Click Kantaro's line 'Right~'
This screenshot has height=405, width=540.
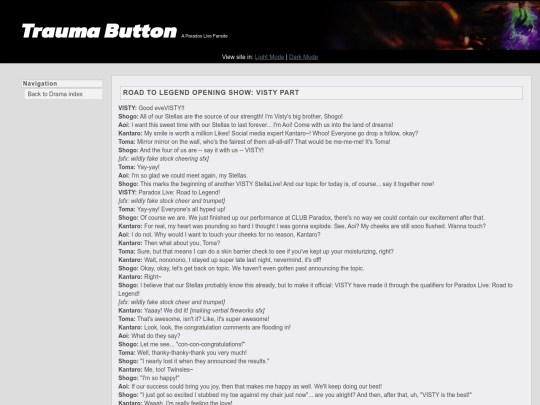click(140, 277)
